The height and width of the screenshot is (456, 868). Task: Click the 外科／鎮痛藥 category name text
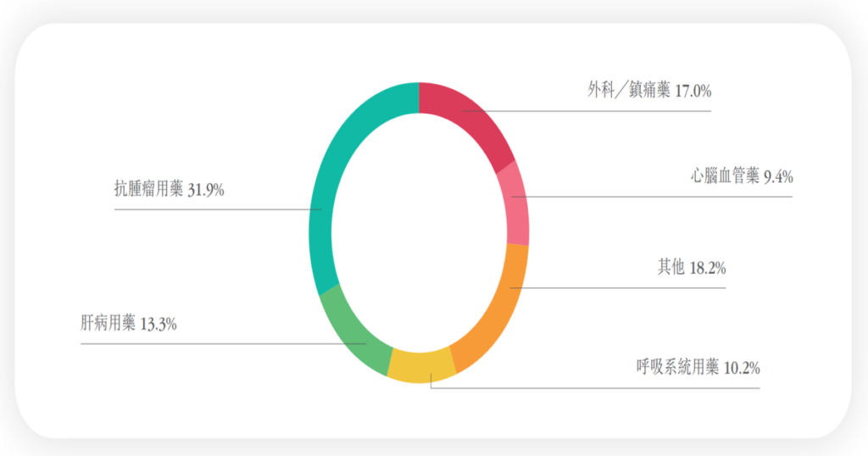[x=628, y=90]
